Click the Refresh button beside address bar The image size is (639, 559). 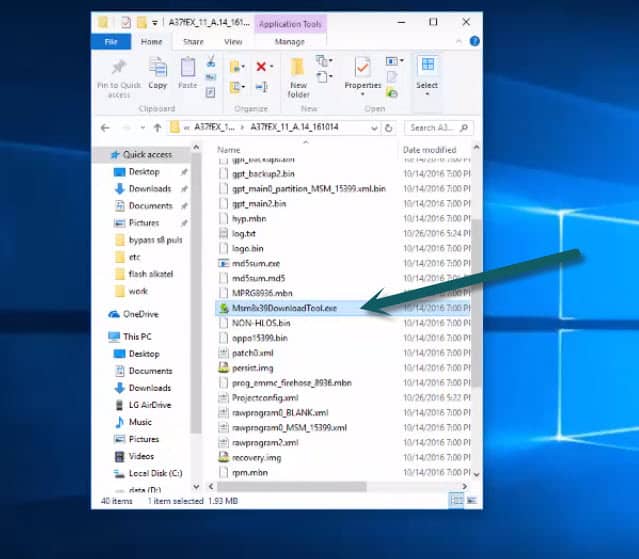click(x=389, y=128)
